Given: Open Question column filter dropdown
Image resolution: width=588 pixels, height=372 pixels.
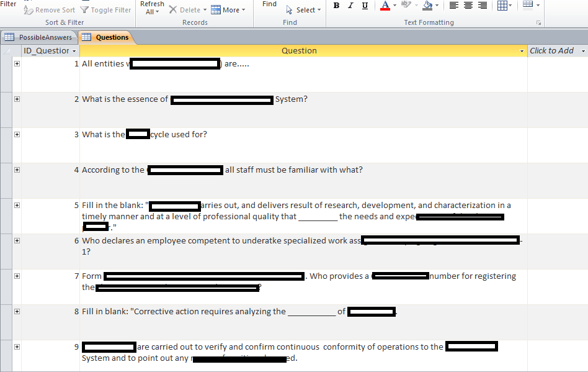Looking at the screenshot, I should tap(522, 51).
